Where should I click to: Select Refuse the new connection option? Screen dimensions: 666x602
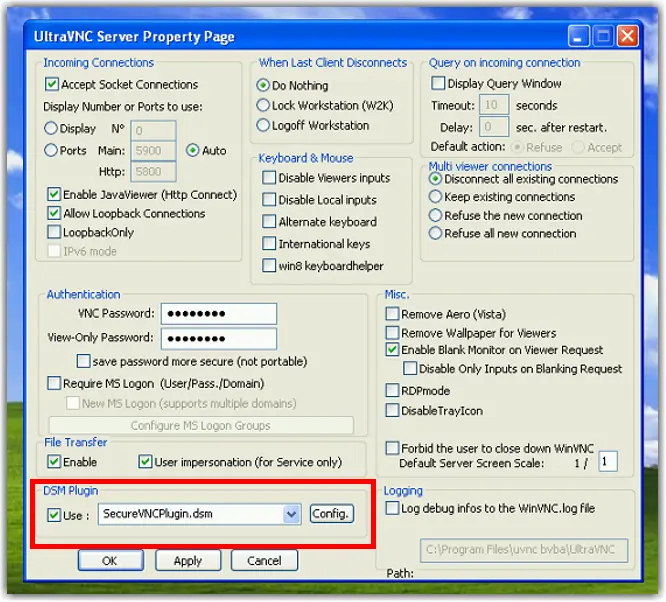click(435, 215)
